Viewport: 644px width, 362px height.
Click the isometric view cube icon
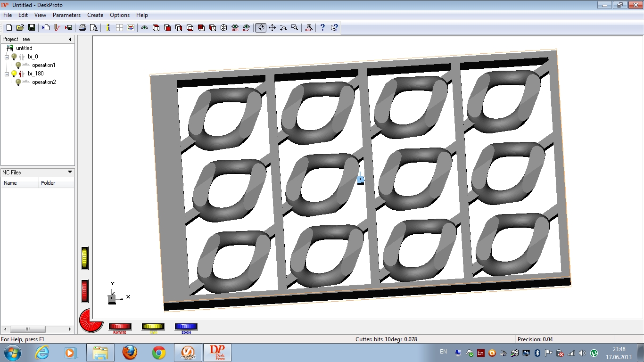(x=224, y=28)
